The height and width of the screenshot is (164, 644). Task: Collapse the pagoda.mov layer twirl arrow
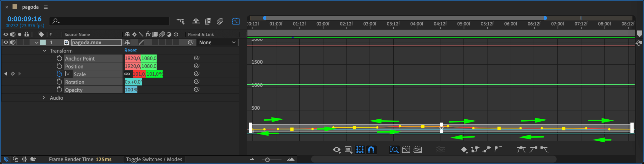[37, 43]
